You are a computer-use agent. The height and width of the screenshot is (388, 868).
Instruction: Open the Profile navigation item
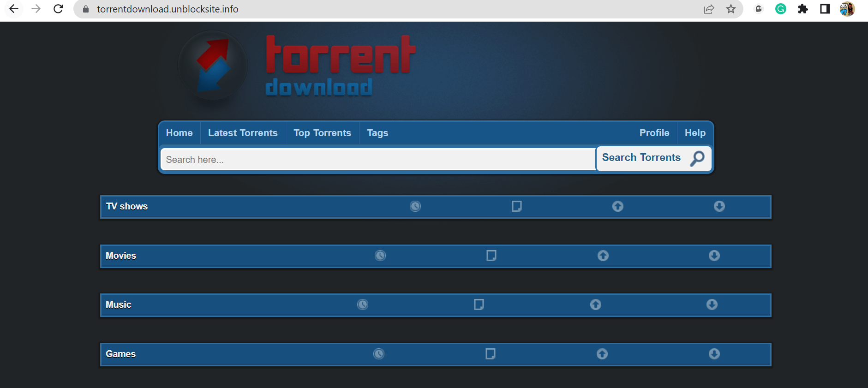(x=654, y=133)
